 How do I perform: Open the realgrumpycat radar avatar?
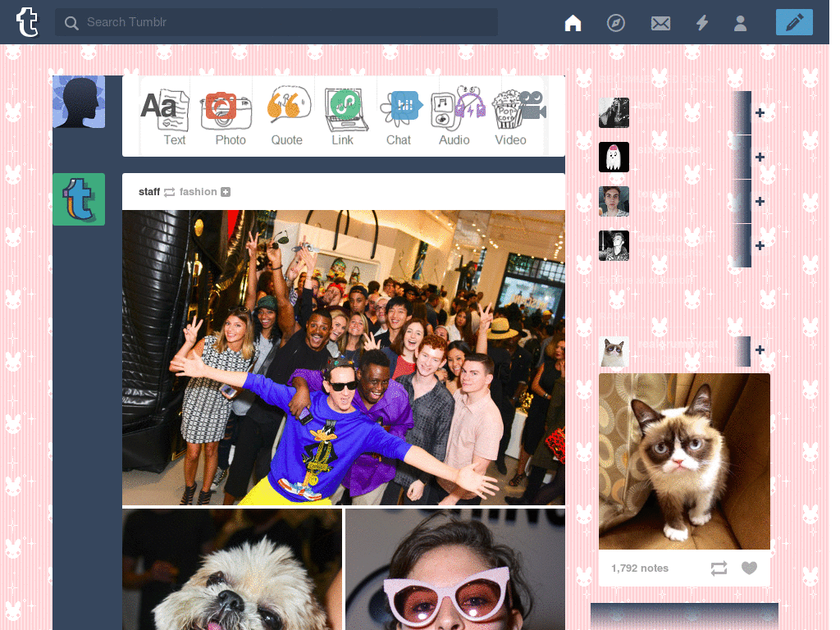click(614, 351)
